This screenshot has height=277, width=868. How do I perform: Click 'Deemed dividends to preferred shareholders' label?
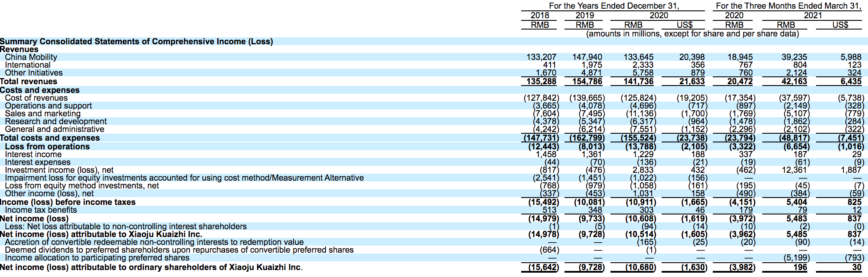179,250
